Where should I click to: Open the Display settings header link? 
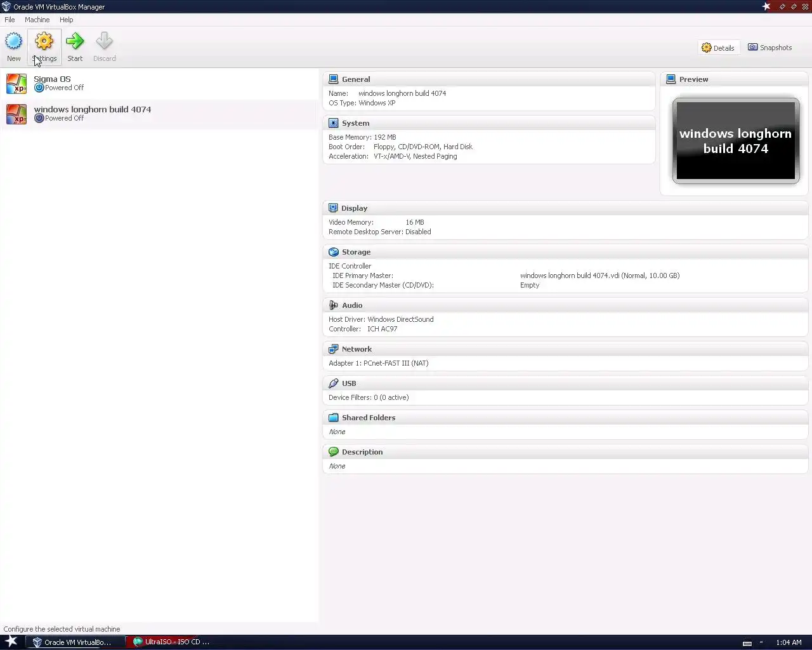[354, 208]
